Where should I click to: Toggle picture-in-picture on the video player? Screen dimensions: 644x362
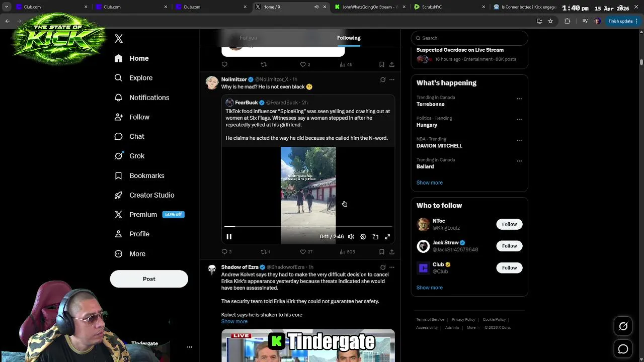tap(375, 237)
